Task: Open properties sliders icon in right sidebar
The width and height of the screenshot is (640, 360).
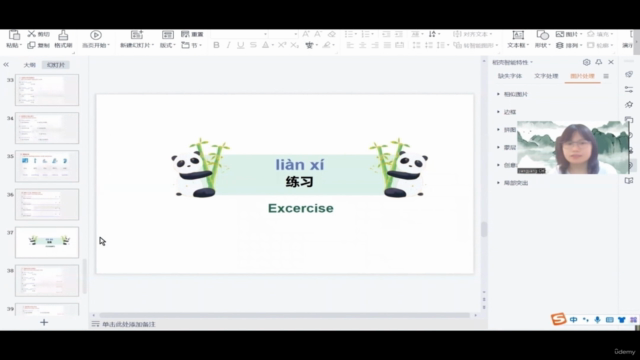Action: [x=629, y=89]
